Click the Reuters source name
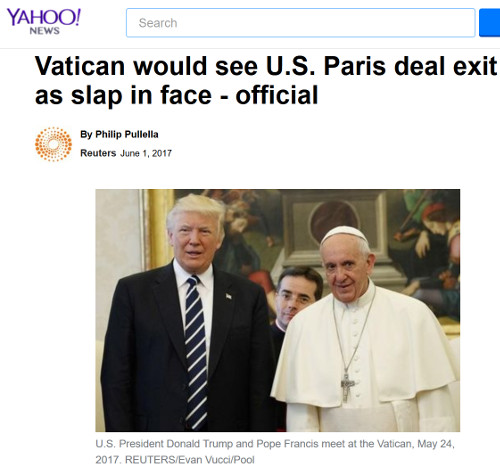The width and height of the screenshot is (500, 471). (98, 153)
